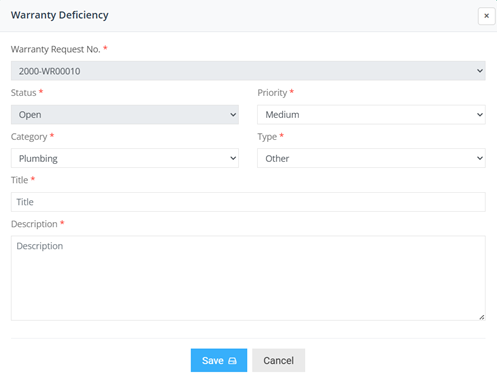Click the Type field label
This screenshot has height=390, width=497.
pyautogui.click(x=267, y=137)
